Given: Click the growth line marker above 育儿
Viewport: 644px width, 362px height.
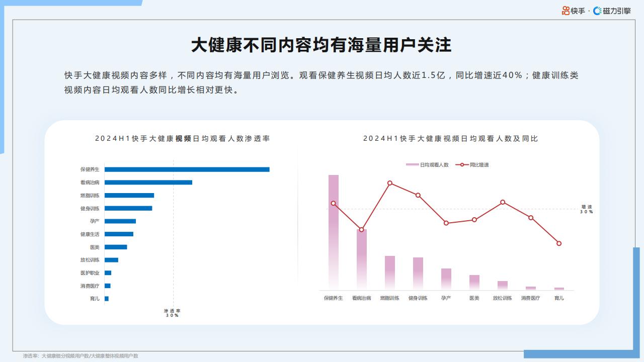Looking at the screenshot, I should (x=559, y=243).
